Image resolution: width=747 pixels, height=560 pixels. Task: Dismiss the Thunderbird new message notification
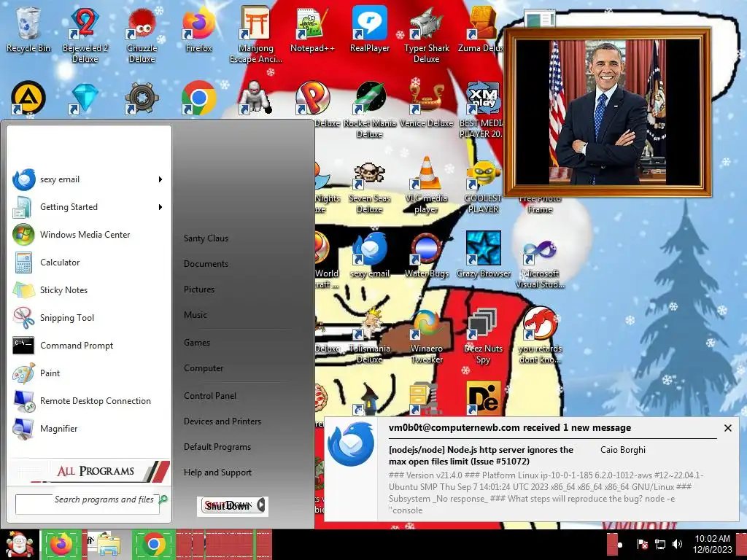(727, 428)
